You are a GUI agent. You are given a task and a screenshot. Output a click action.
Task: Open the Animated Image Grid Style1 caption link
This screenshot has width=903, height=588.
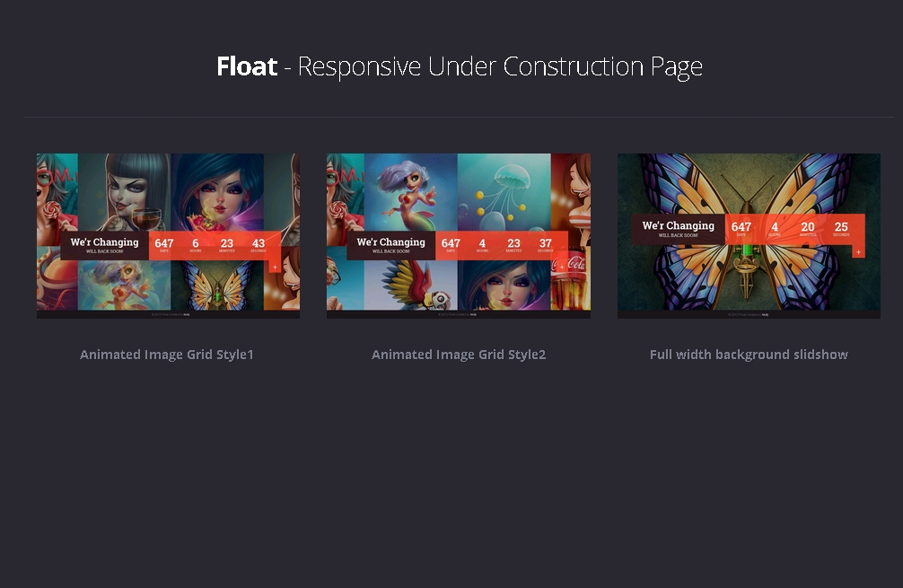click(167, 355)
